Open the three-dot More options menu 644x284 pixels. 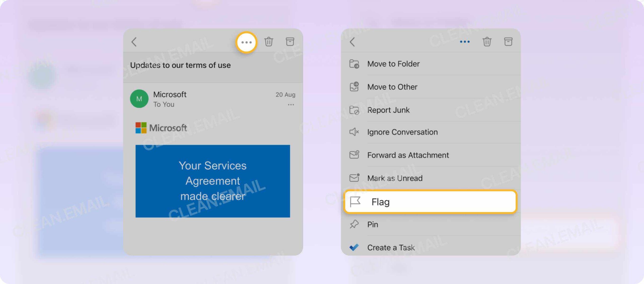click(x=246, y=42)
